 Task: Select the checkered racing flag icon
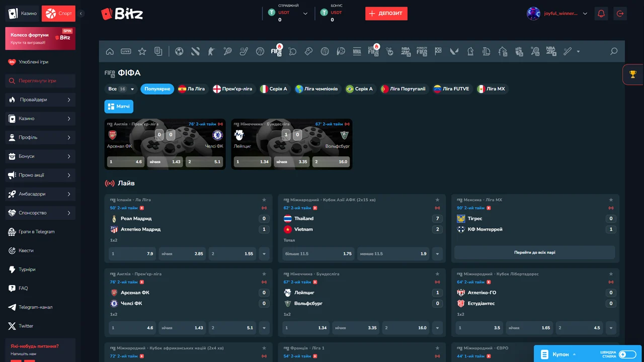click(438, 51)
